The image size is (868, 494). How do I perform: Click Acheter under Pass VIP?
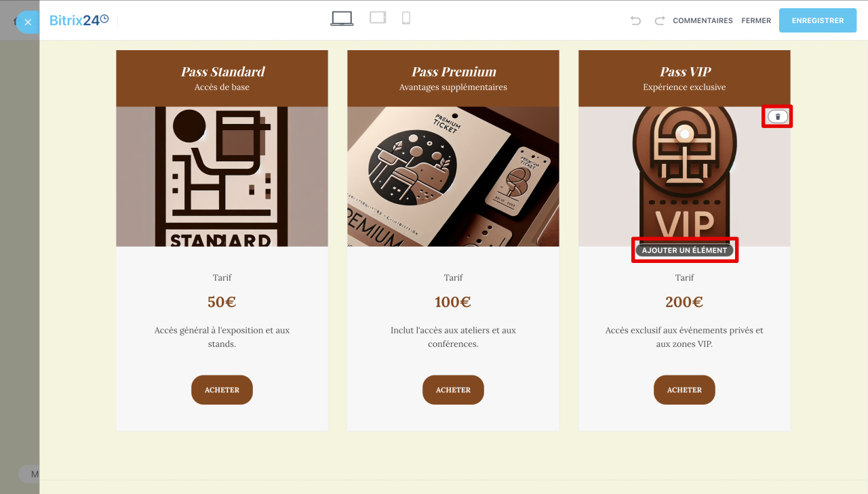pos(684,390)
